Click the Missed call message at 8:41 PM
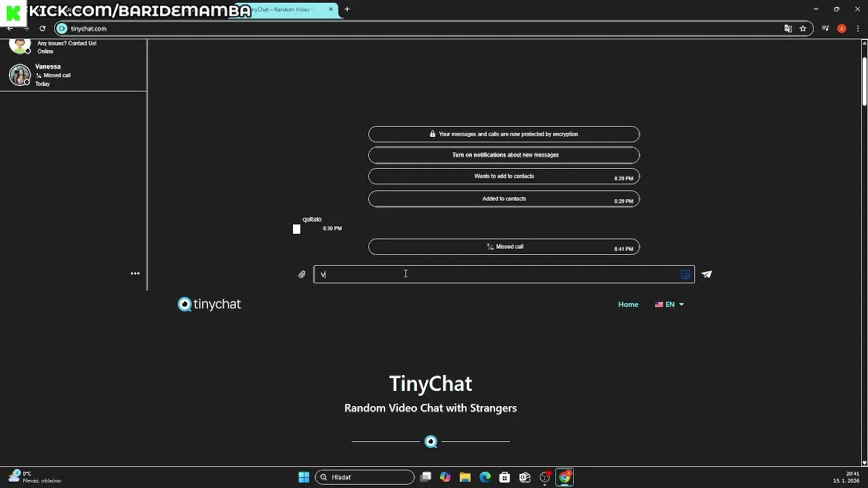The image size is (868, 488). pyautogui.click(x=504, y=247)
